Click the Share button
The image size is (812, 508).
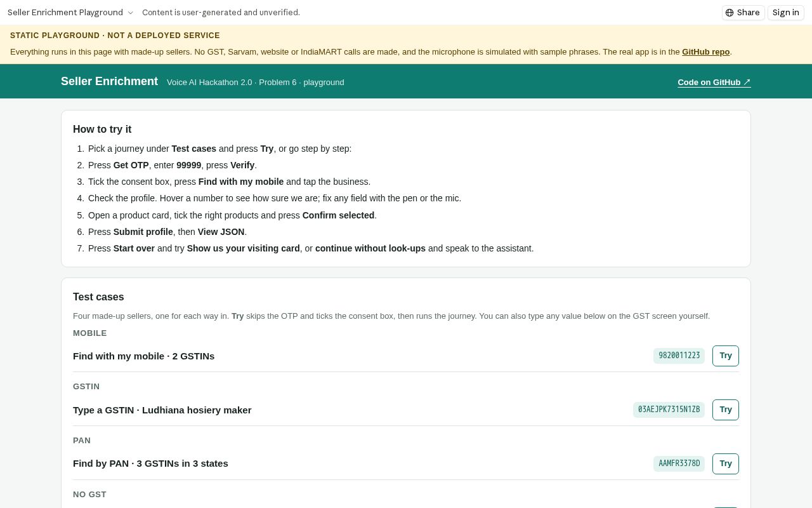point(743,13)
